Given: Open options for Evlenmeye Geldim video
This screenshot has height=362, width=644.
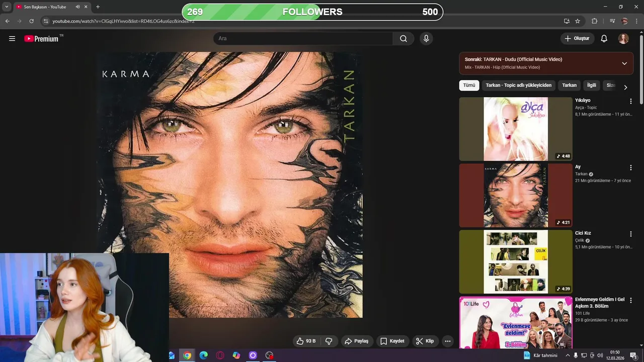Looking at the screenshot, I should tap(631, 300).
